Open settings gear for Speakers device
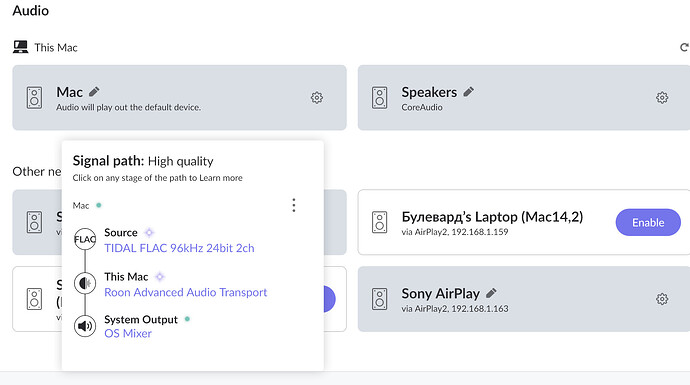This screenshot has width=690, height=385. tap(662, 98)
